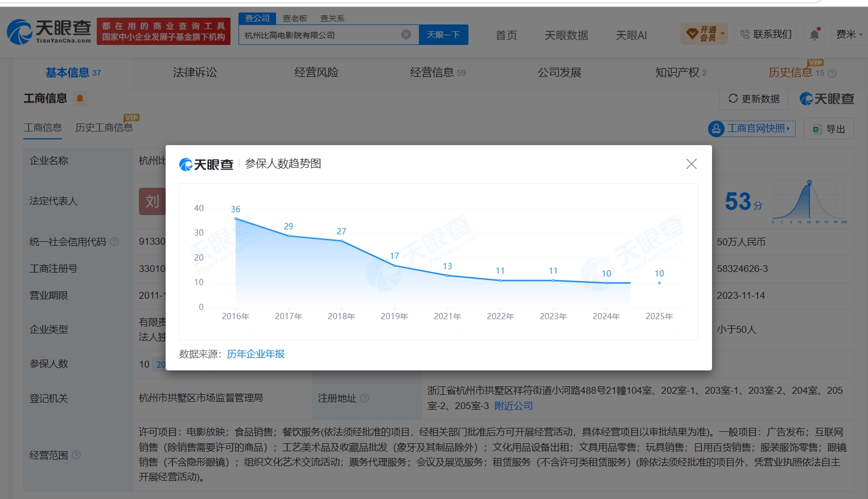The height and width of the screenshot is (499, 868).
Task: Click the help icon beside 注册地址
Action: [x=365, y=398]
